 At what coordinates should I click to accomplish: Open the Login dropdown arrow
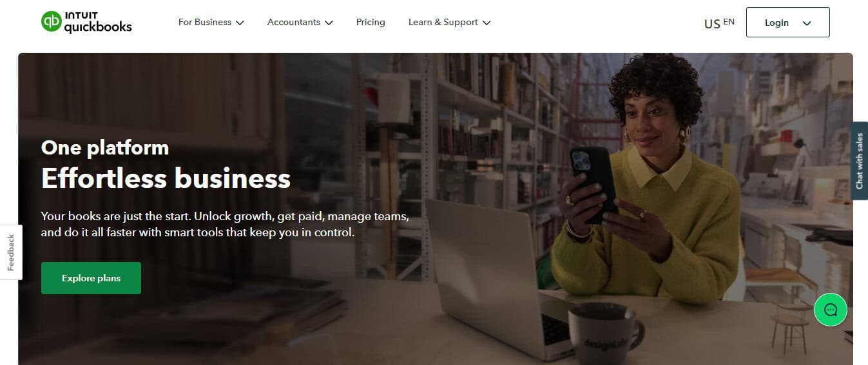pos(807,23)
